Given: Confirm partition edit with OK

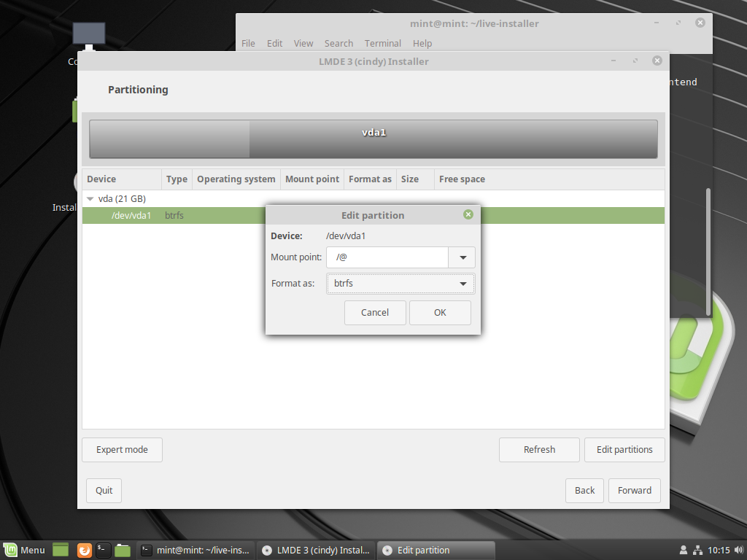Looking at the screenshot, I should pyautogui.click(x=440, y=312).
